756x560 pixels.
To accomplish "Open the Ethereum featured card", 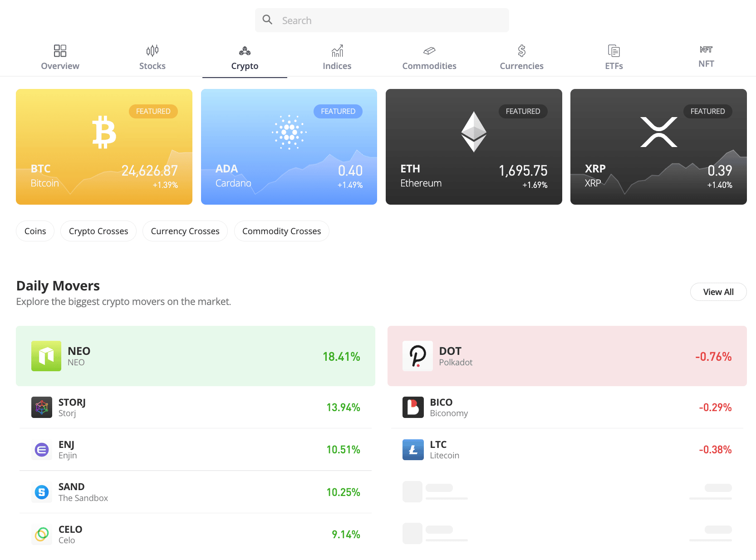I will coord(474,147).
